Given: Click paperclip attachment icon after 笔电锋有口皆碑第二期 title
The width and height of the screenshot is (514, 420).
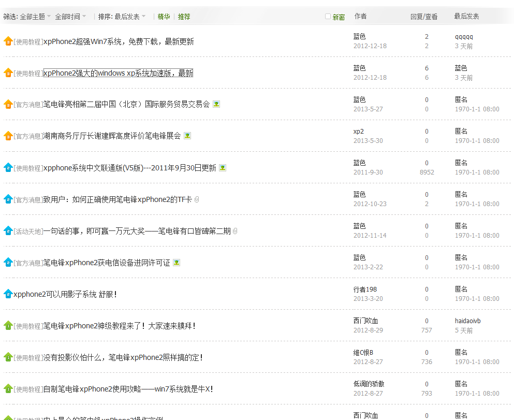Looking at the screenshot, I should coord(235,231).
